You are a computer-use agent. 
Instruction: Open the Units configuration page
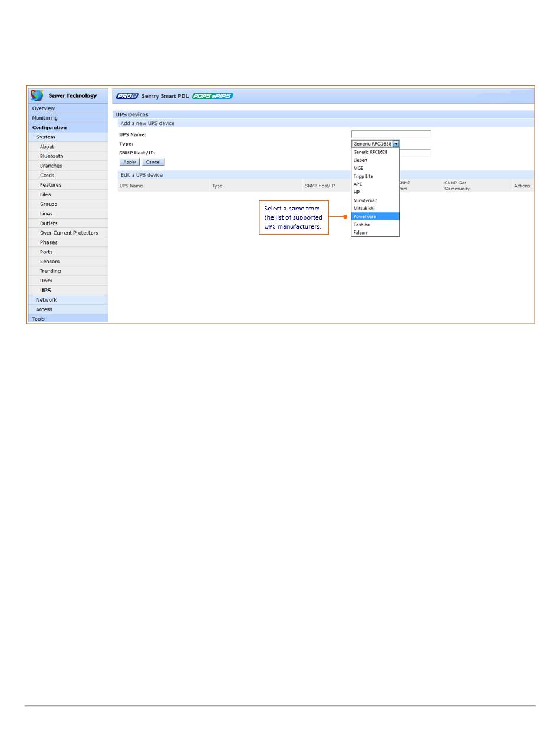[68, 281]
